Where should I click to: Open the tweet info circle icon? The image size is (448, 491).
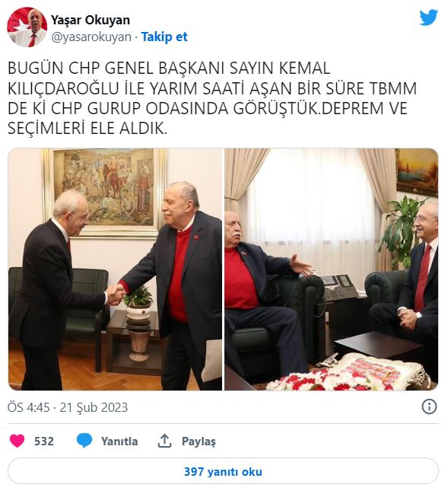[x=429, y=407]
